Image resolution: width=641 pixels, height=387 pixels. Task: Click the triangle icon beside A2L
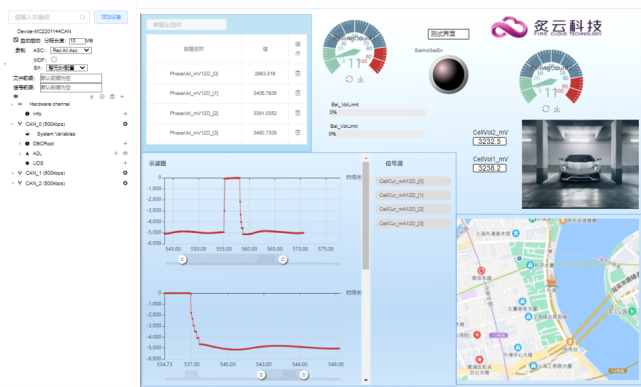pos(27,153)
